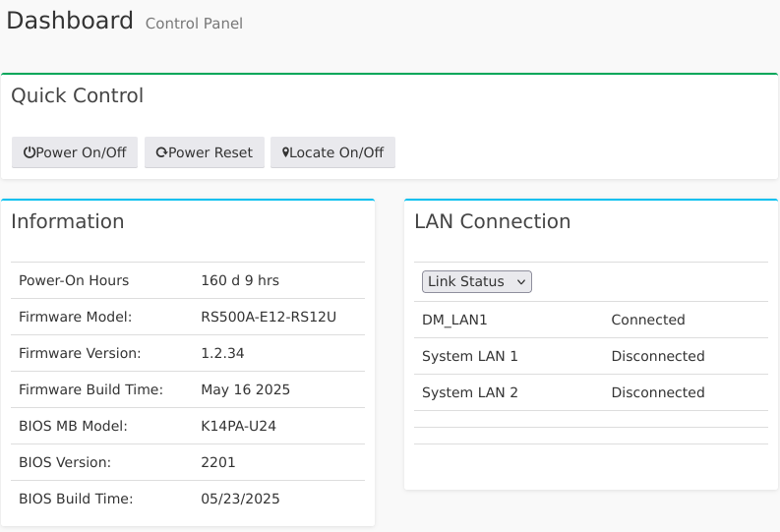Click the Connected status of DM_LAN1
The height and width of the screenshot is (532, 780).
[x=647, y=320]
